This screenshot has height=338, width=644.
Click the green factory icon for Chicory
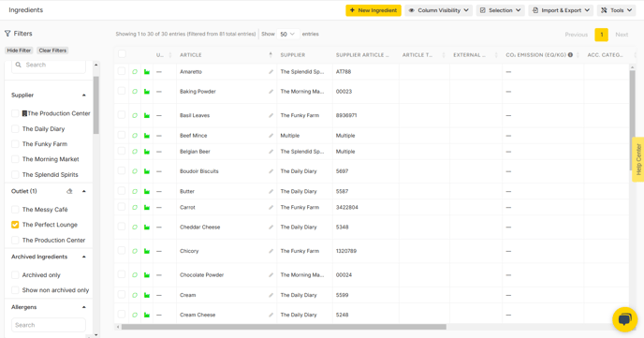tap(147, 251)
